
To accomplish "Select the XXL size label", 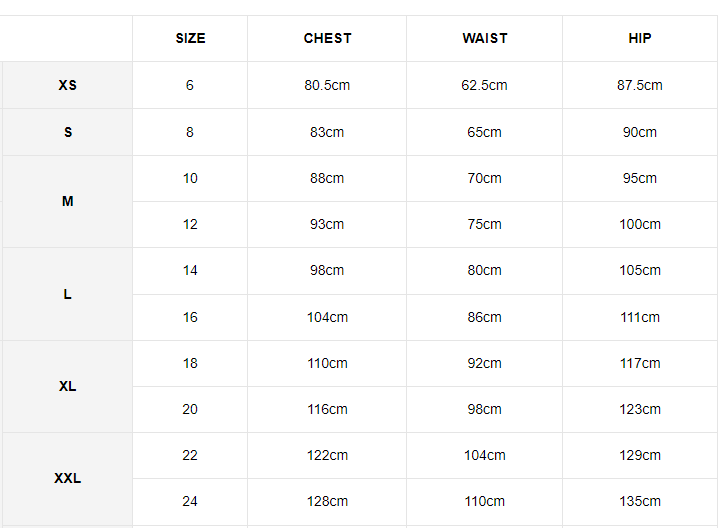I will [67, 478].
